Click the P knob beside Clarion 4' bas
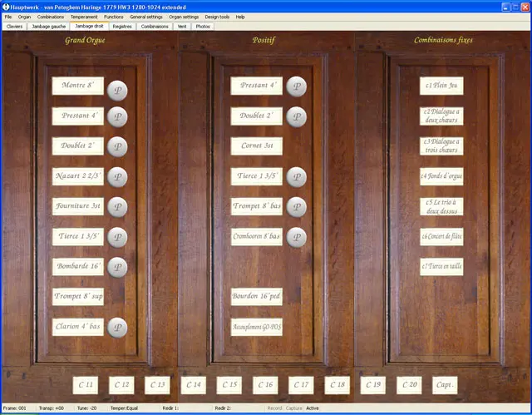This screenshot has height=415, width=532. [x=117, y=327]
